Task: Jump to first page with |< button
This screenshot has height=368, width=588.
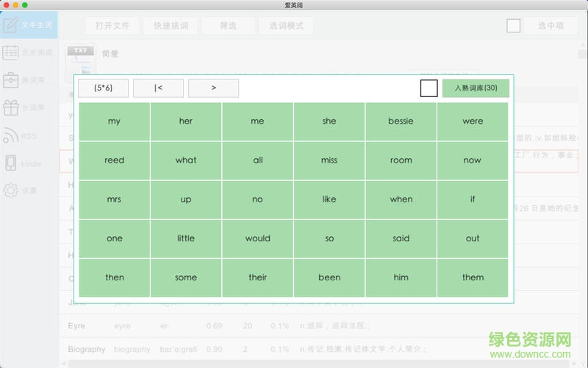Action: 158,88
